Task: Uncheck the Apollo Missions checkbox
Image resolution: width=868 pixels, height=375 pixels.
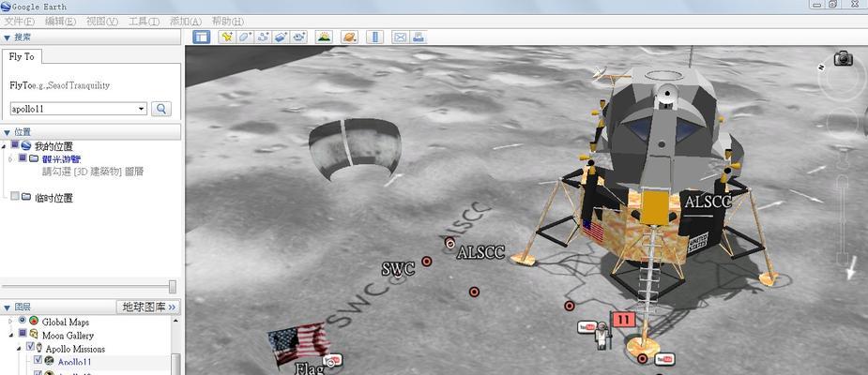Action: tap(30, 346)
